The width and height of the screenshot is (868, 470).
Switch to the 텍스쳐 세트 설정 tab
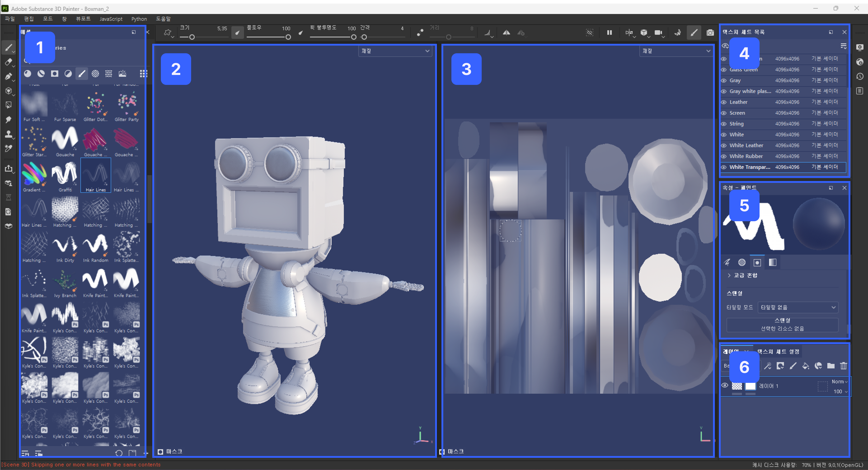778,351
